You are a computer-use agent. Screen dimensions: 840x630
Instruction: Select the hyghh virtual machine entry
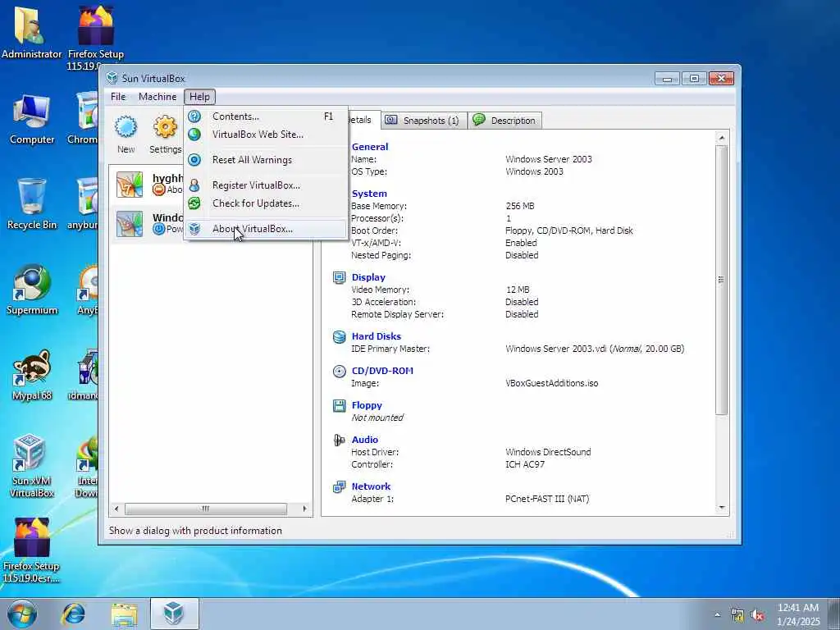click(x=148, y=185)
